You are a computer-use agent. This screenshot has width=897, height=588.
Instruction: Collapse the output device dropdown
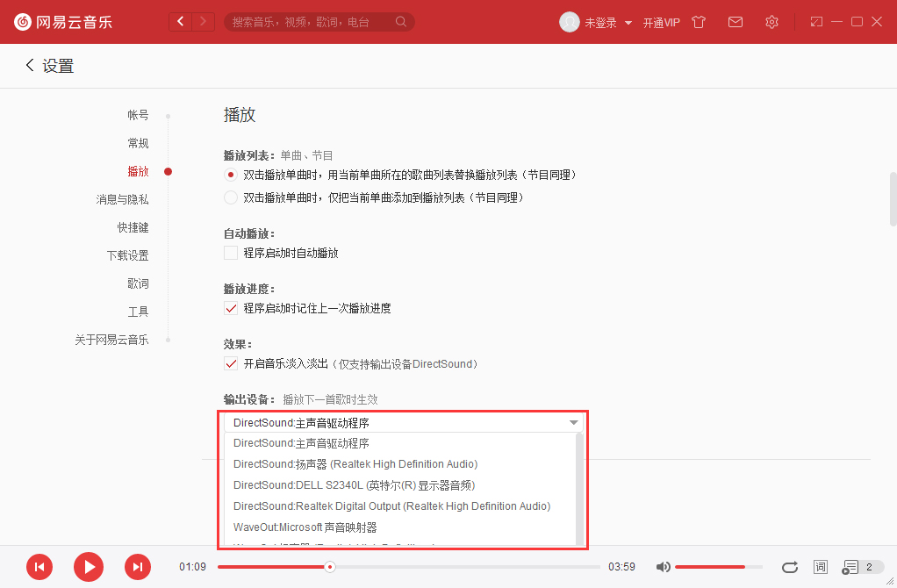pos(573,422)
